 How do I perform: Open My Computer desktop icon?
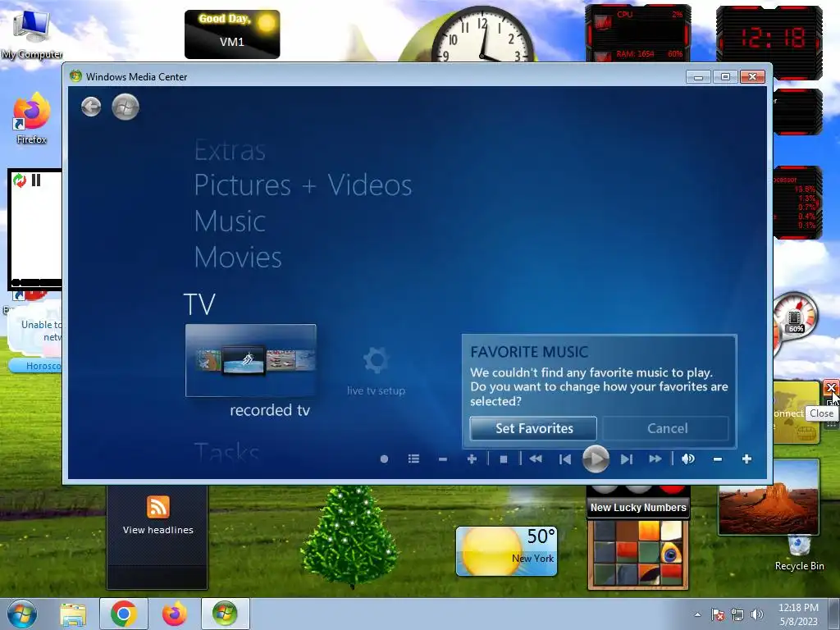(32, 35)
